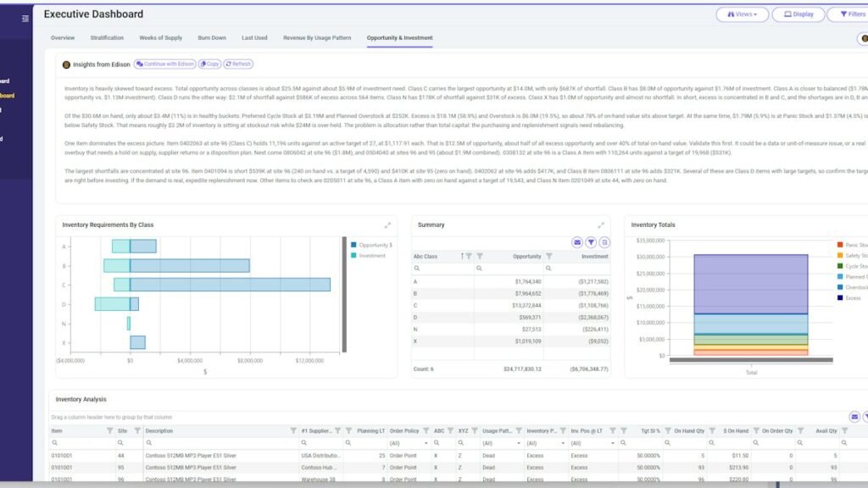Screen dimensions: 868x488
Task: Select the USA Distributio... supplier cell
Action: [320, 456]
